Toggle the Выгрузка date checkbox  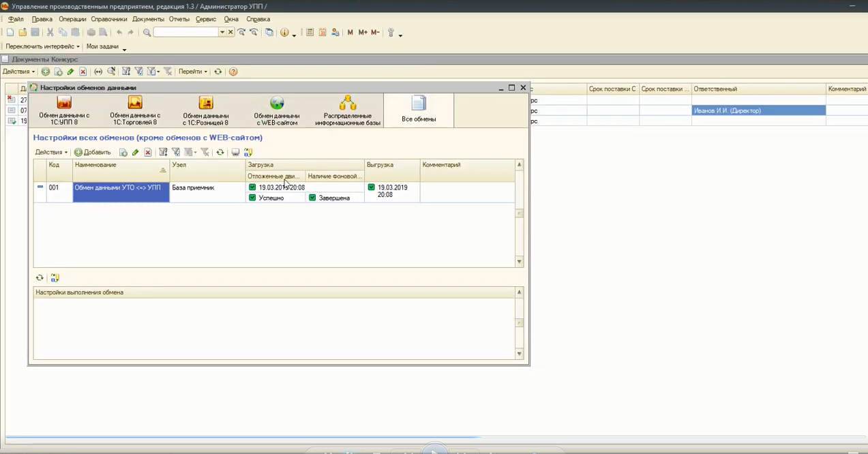372,187
